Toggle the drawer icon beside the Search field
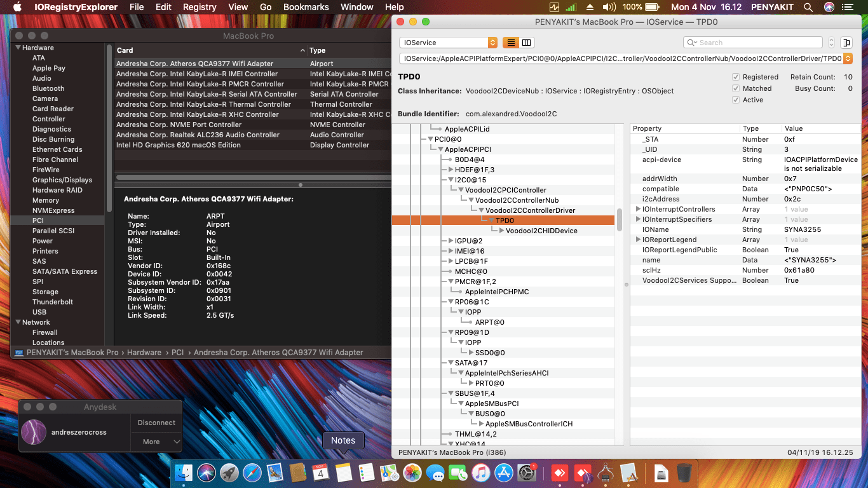The height and width of the screenshot is (488, 868). [x=846, y=42]
